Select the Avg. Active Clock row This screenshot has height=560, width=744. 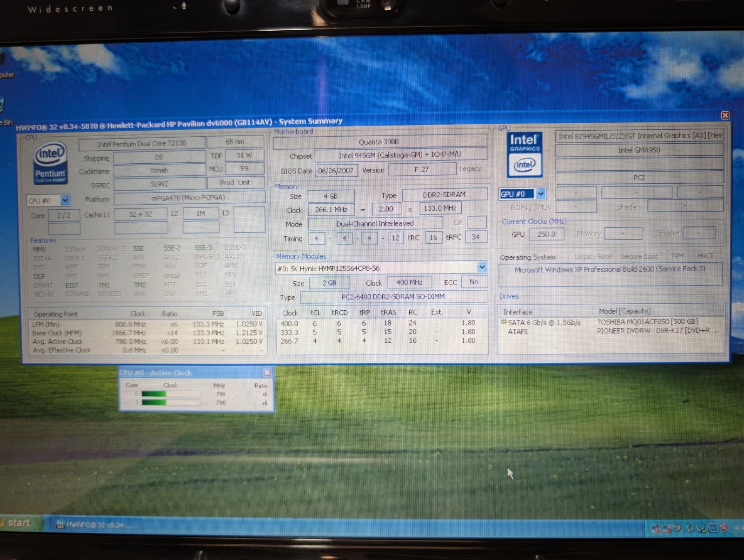point(147,341)
